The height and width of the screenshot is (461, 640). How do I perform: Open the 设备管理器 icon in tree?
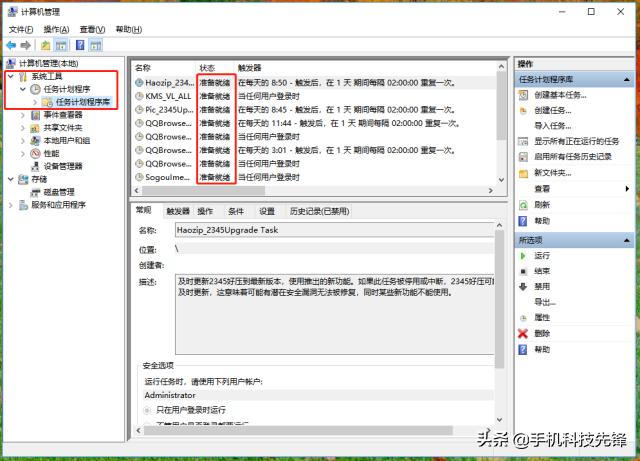click(36, 166)
